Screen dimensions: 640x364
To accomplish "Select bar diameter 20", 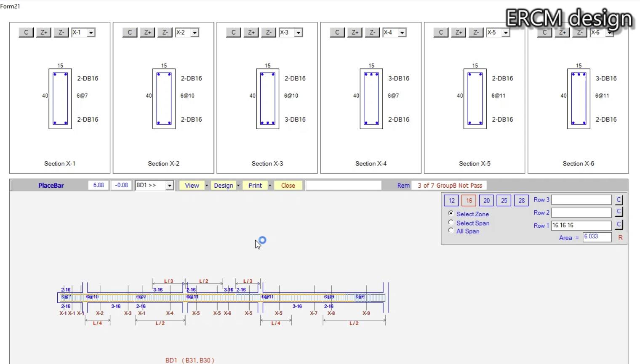I will 486,201.
